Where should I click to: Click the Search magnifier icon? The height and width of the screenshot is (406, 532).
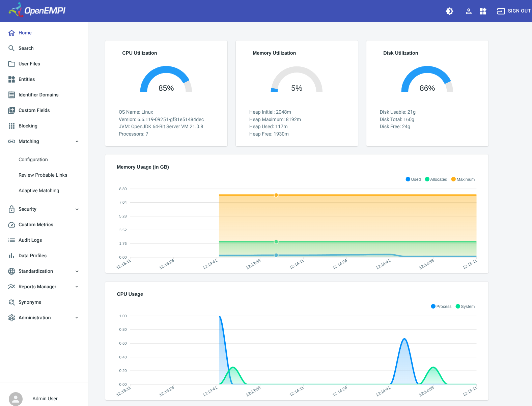click(11, 48)
